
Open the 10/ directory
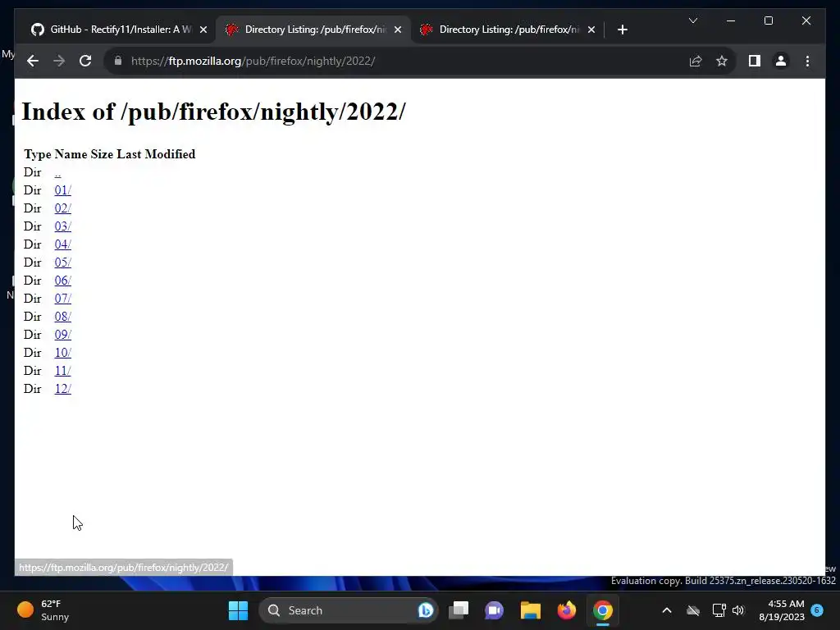pyautogui.click(x=62, y=353)
